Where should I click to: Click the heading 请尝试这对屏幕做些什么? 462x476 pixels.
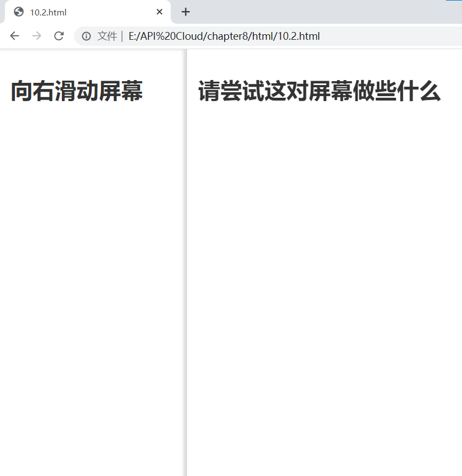(x=318, y=92)
